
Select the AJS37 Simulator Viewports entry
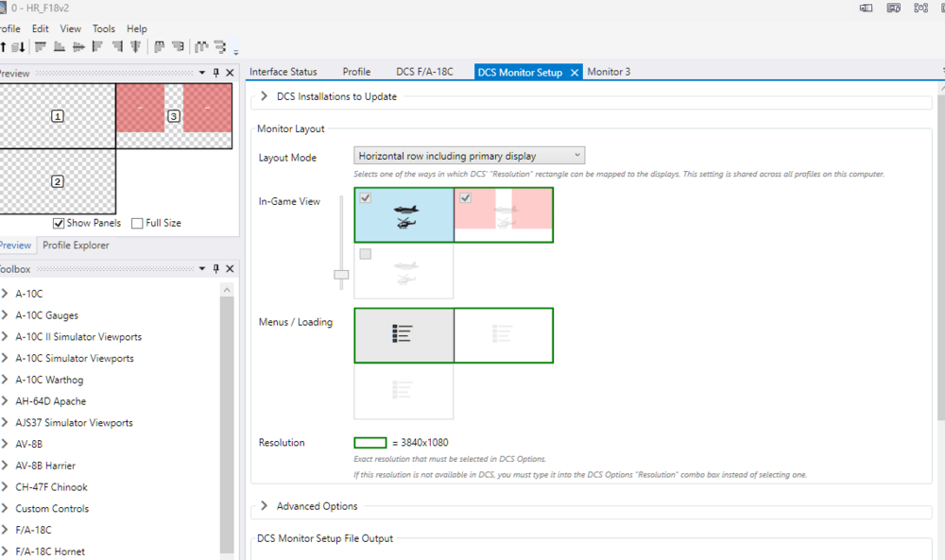[74, 423]
